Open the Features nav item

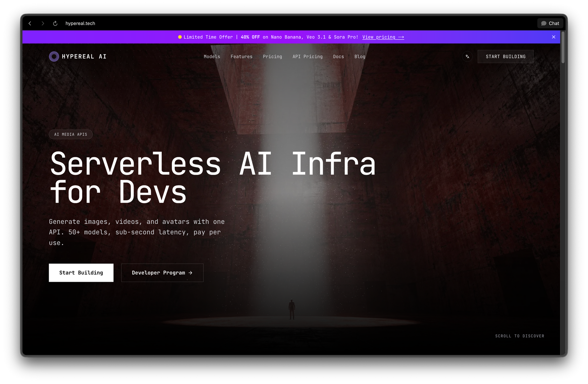tap(241, 56)
